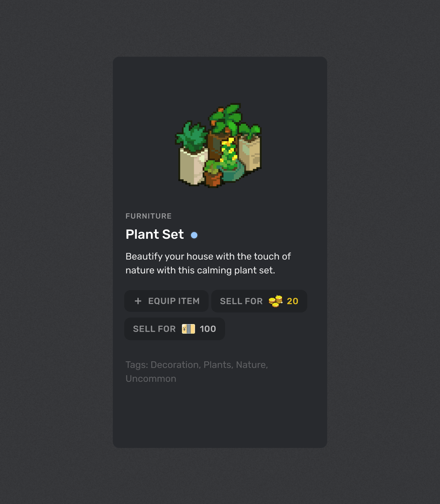440x504 pixels.
Task: Click the yellow 20 price value
Action: [292, 301]
